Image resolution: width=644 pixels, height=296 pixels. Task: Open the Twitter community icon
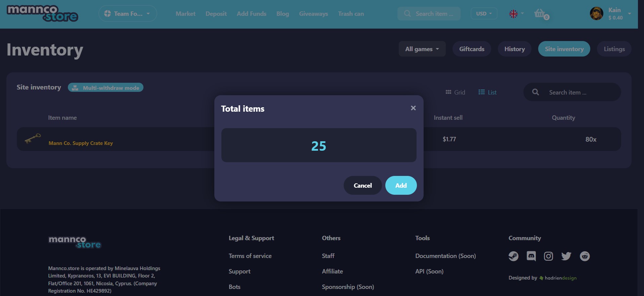tap(566, 256)
